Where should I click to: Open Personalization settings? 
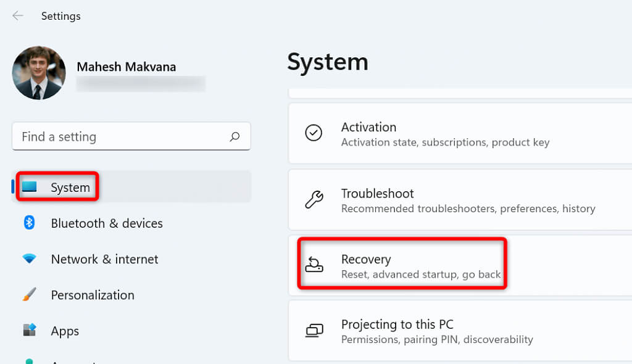93,295
